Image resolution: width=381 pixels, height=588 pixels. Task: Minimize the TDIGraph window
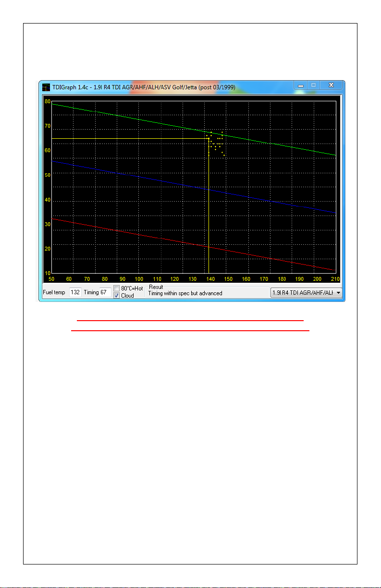(x=300, y=85)
